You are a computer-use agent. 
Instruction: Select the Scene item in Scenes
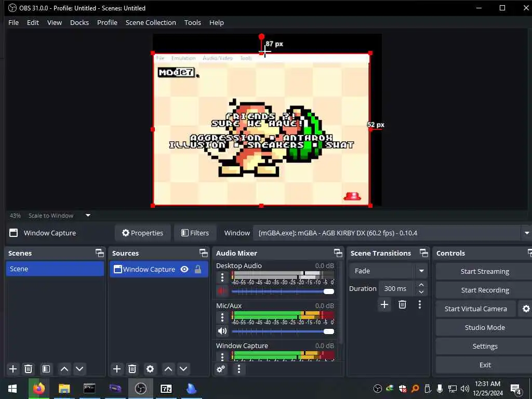[55, 269]
